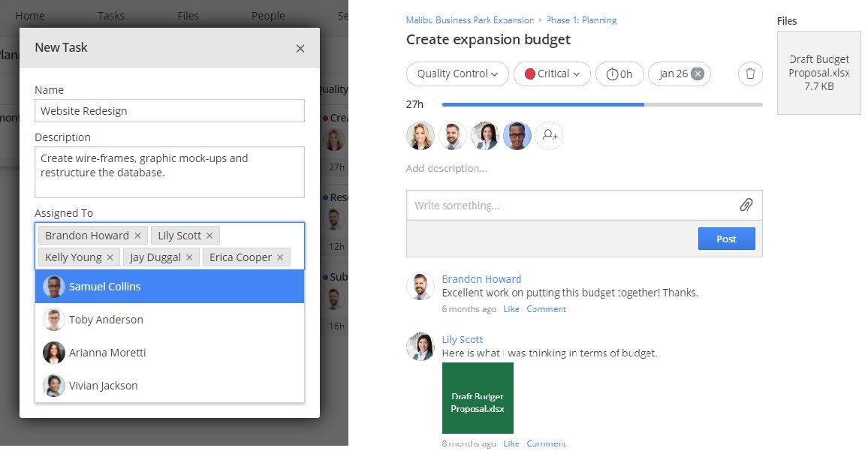868x451 pixels.
Task: Open Phase 1: Planning breadcrumb link
Action: pyautogui.click(x=581, y=20)
